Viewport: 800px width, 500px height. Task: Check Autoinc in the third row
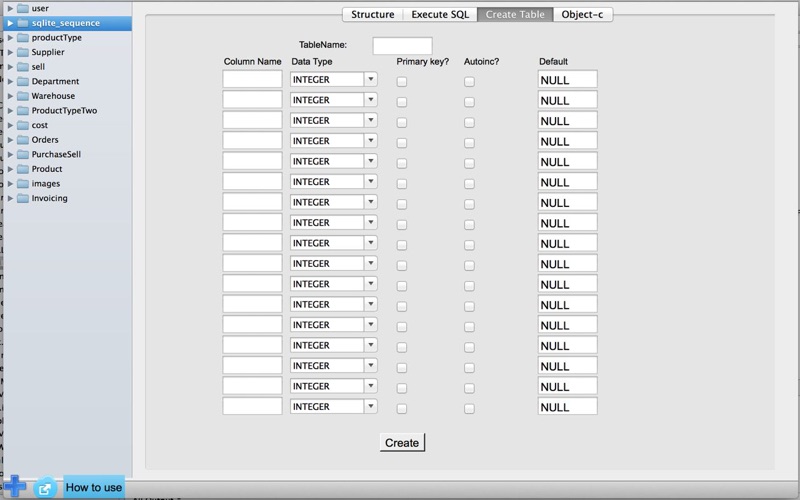pos(469,122)
